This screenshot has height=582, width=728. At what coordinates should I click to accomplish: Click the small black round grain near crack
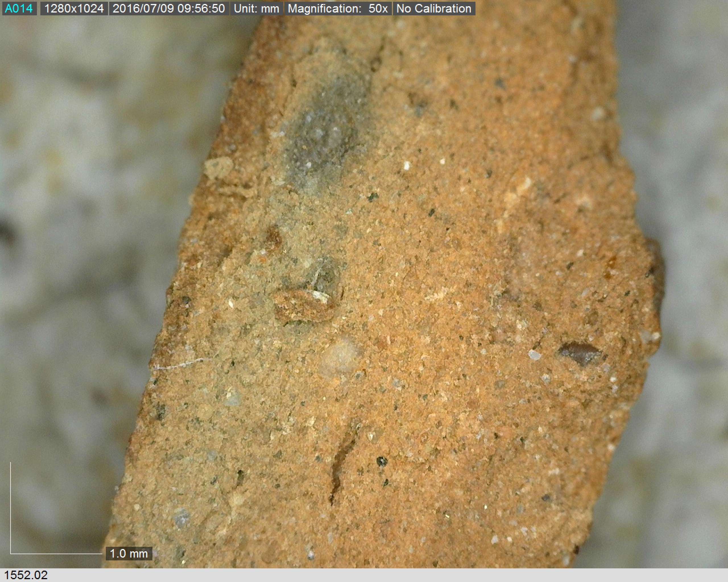pos(382,461)
